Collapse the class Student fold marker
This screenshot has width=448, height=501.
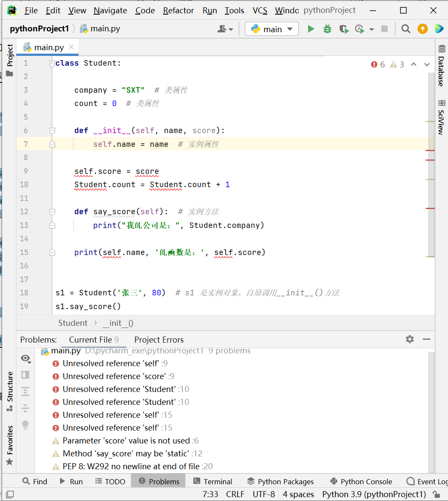[x=52, y=63]
